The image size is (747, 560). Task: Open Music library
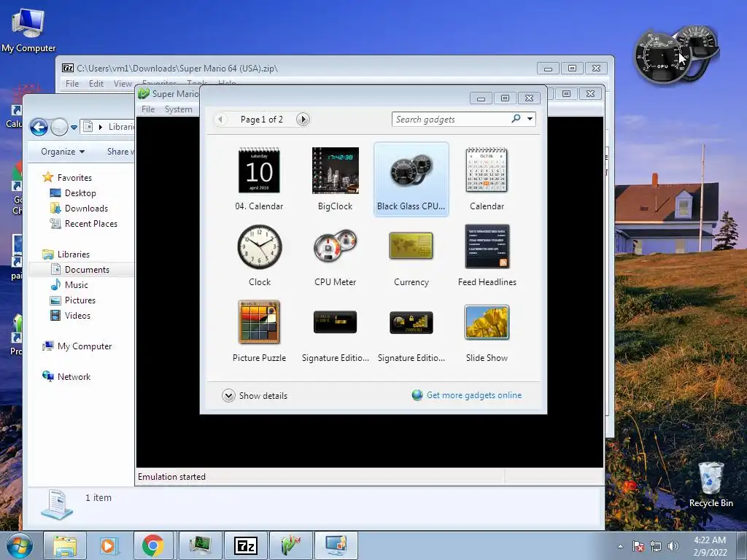click(76, 285)
